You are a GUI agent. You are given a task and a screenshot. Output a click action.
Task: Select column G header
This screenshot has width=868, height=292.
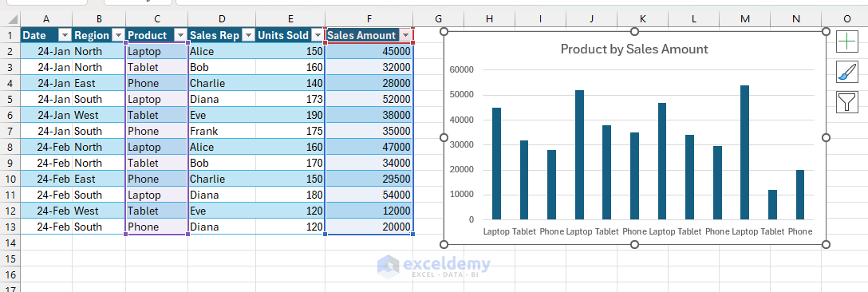click(439, 19)
